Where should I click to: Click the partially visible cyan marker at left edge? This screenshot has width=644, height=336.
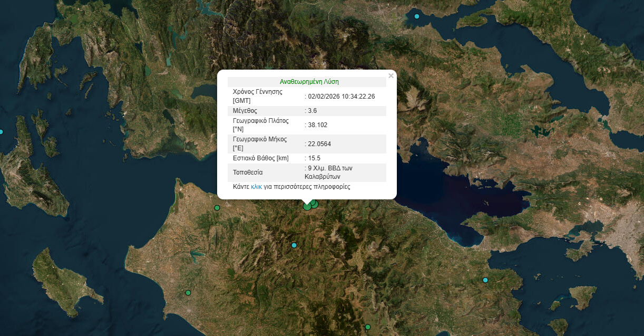click(1, 132)
